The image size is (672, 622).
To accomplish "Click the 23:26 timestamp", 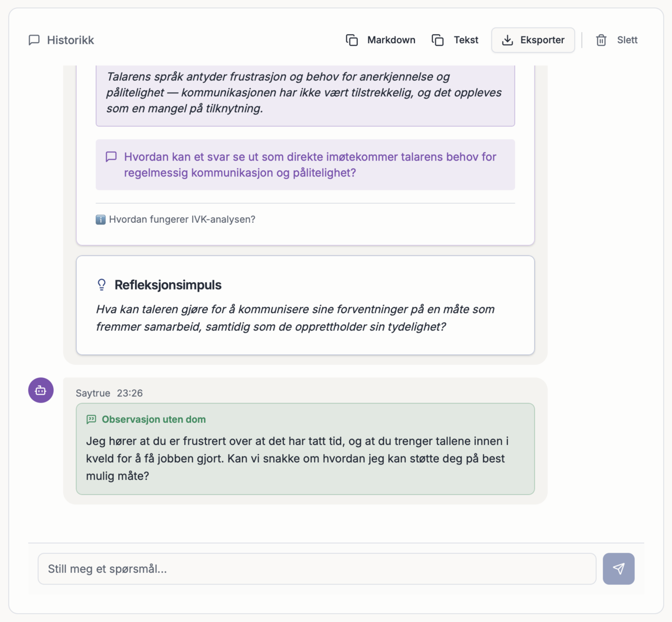I will tap(130, 393).
